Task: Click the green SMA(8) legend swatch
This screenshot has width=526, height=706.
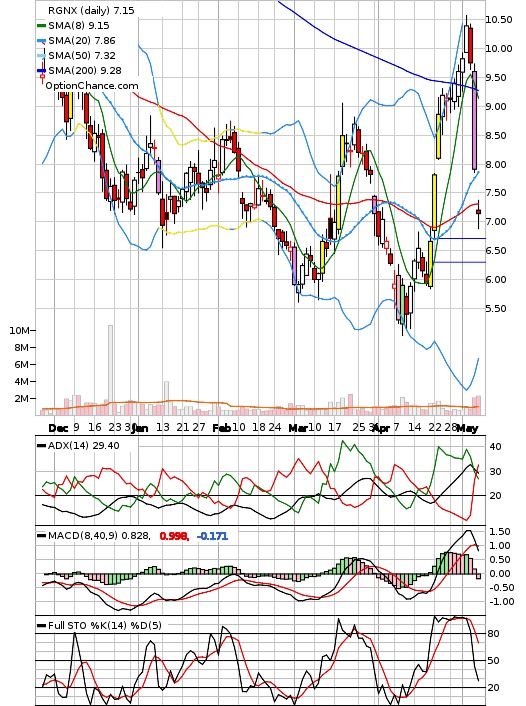Action: click(x=41, y=26)
